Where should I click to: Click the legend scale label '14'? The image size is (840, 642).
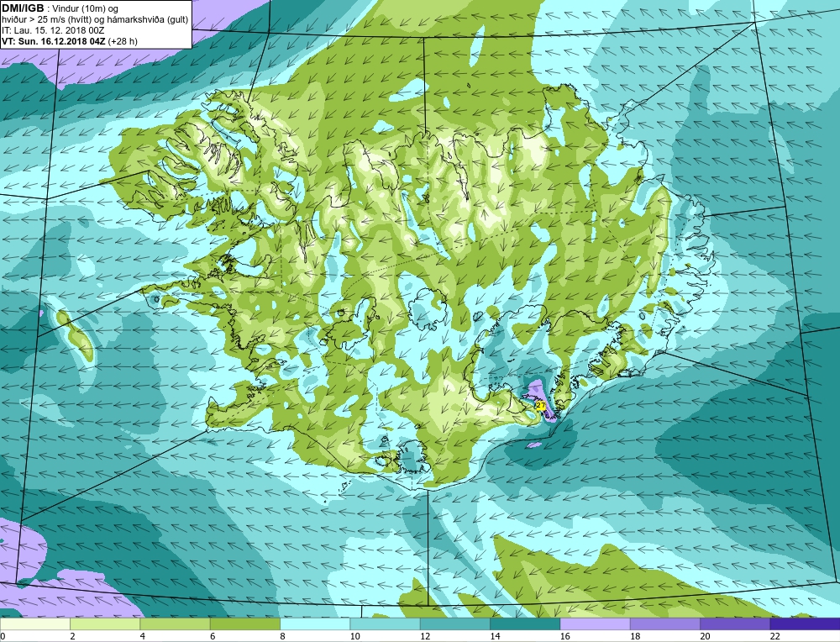pos(495,636)
